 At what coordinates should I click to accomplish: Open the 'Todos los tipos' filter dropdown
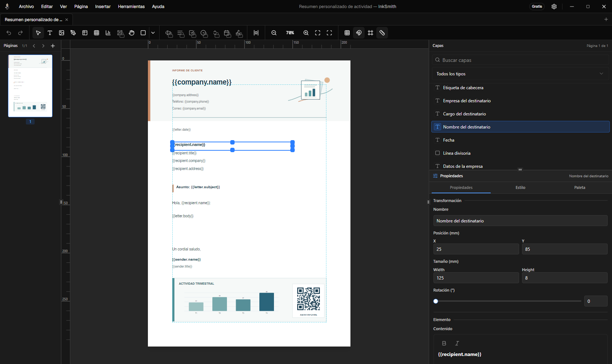click(520, 74)
